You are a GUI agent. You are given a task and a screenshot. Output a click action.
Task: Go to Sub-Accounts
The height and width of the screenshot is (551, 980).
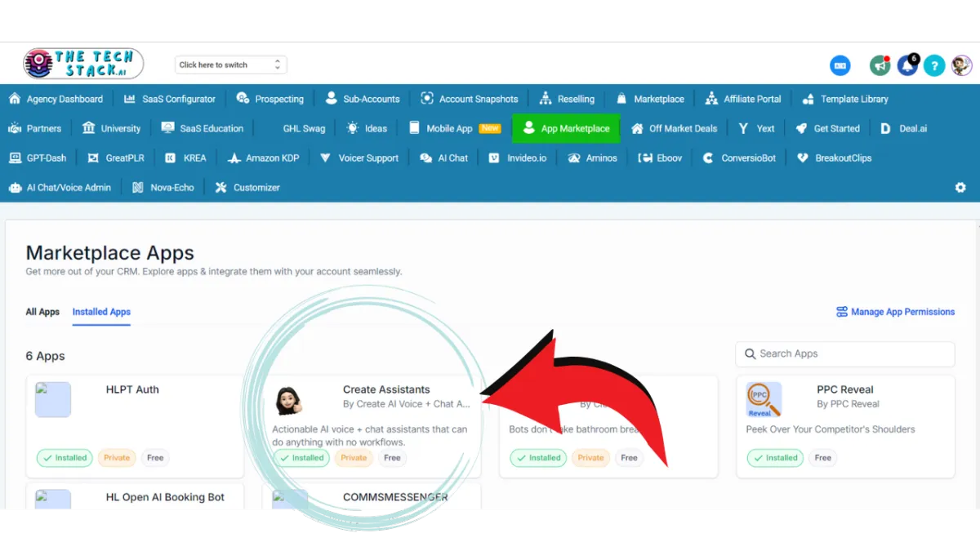pyautogui.click(x=363, y=99)
